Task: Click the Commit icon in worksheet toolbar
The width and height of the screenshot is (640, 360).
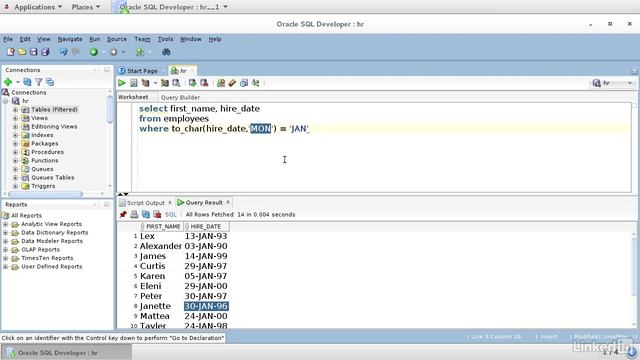Action: [x=192, y=83]
